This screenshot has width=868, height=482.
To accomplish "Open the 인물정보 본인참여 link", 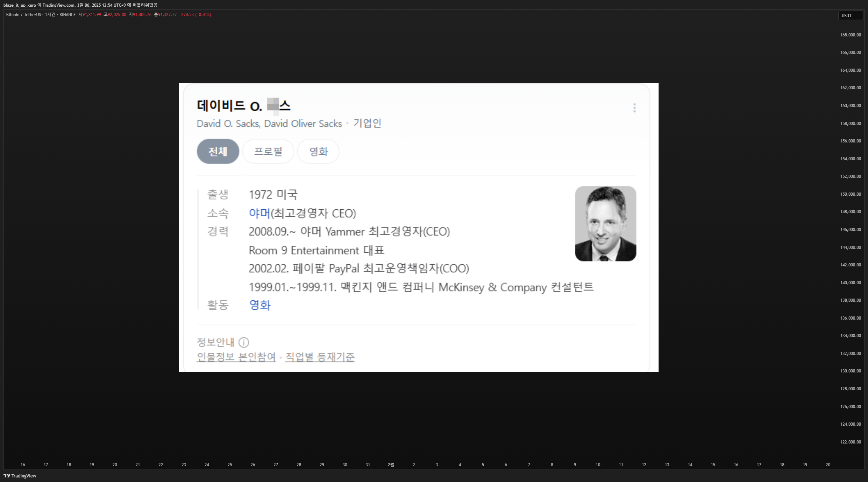I will click(x=236, y=357).
